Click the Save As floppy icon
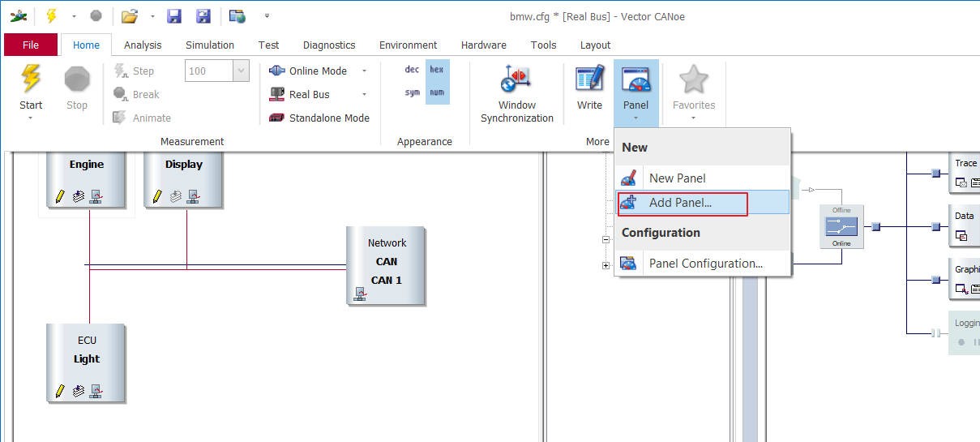This screenshot has width=980, height=442. pos(203,15)
